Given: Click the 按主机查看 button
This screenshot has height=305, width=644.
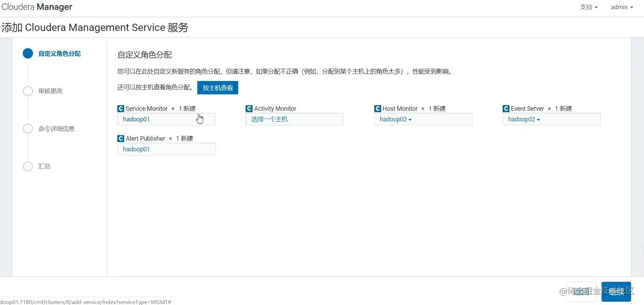Looking at the screenshot, I should (x=218, y=88).
